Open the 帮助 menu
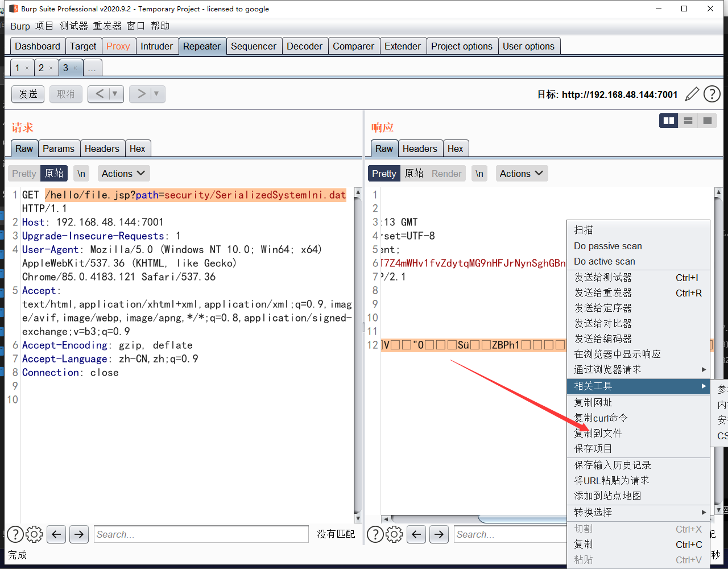 [160, 26]
